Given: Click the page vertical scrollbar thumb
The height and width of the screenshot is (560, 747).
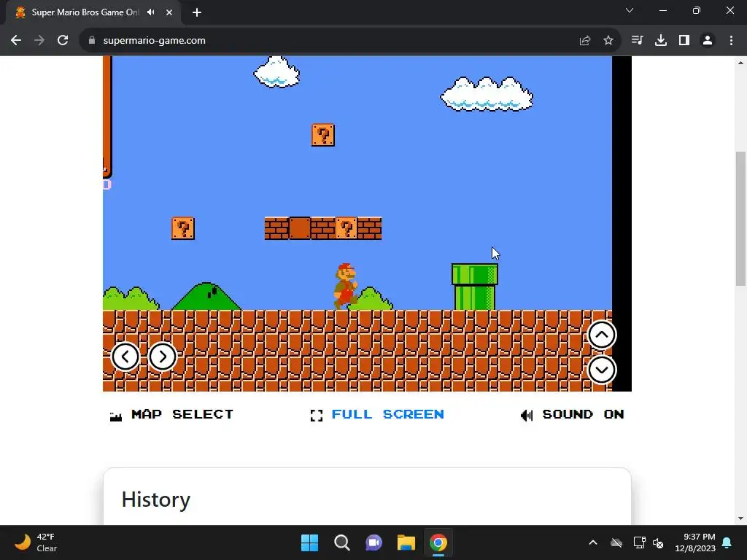Looking at the screenshot, I should pos(740,219).
